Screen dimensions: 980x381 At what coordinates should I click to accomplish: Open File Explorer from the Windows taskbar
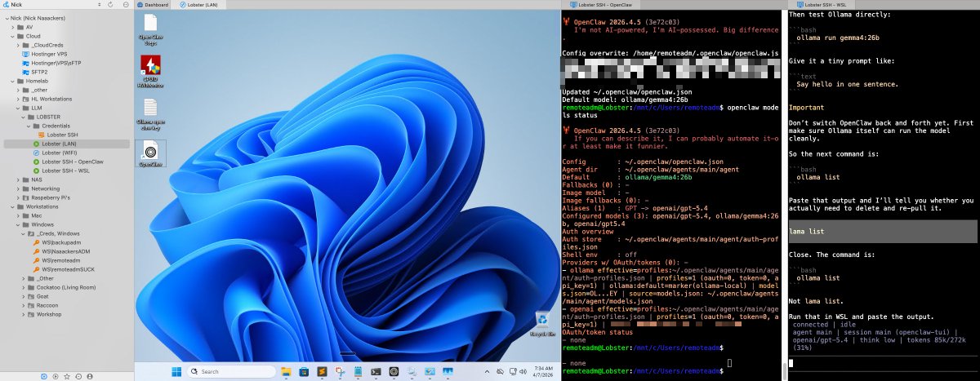[x=286, y=372]
